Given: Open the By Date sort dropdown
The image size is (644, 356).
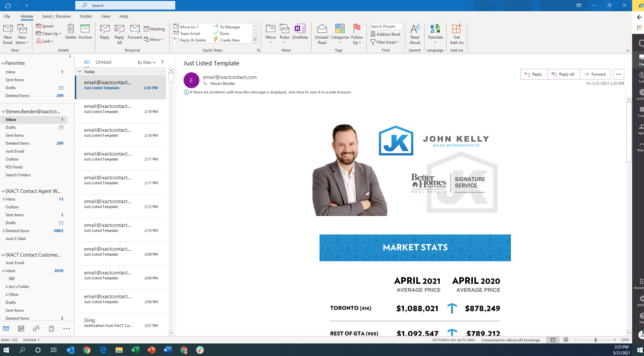Looking at the screenshot, I should (147, 62).
